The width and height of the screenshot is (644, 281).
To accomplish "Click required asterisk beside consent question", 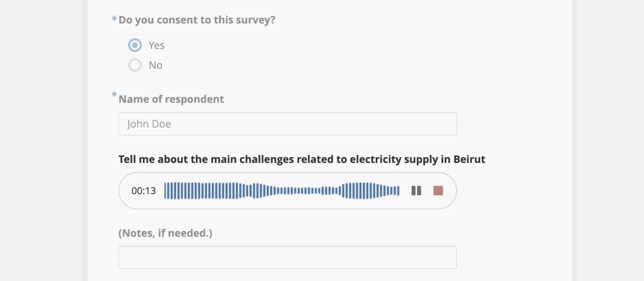I will tap(114, 18).
